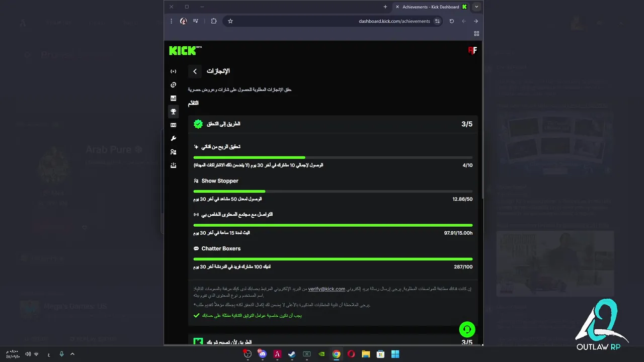Open Chrome media control icon
Screen dimensions: 644x362
pos(196,21)
